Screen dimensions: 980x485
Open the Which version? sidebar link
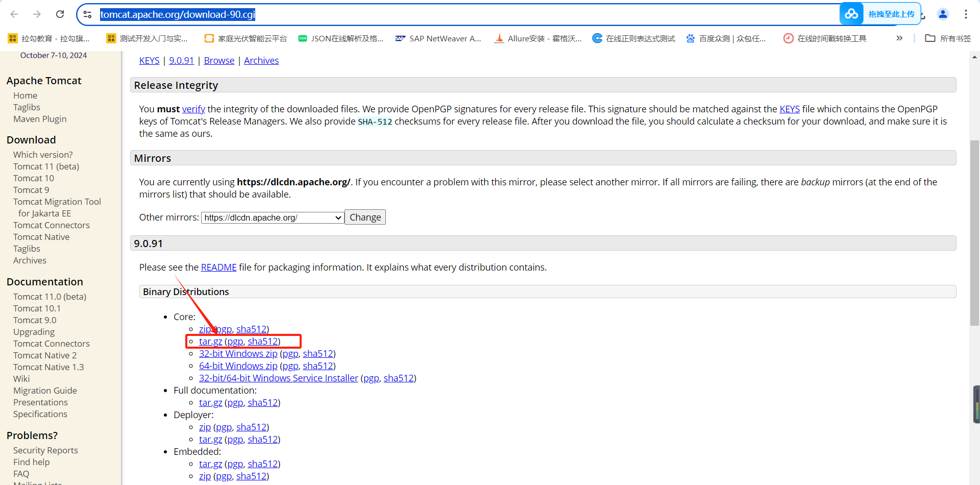tap(43, 155)
